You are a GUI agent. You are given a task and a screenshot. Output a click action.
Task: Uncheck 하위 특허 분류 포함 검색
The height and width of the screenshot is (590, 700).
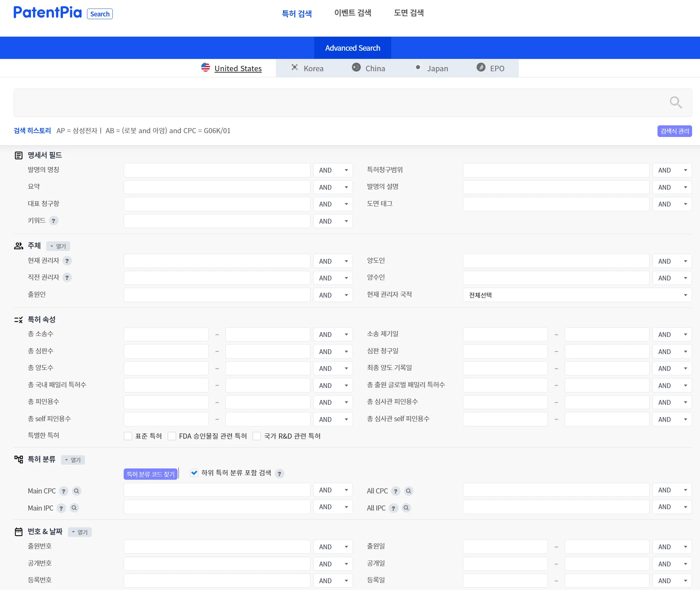coord(194,473)
